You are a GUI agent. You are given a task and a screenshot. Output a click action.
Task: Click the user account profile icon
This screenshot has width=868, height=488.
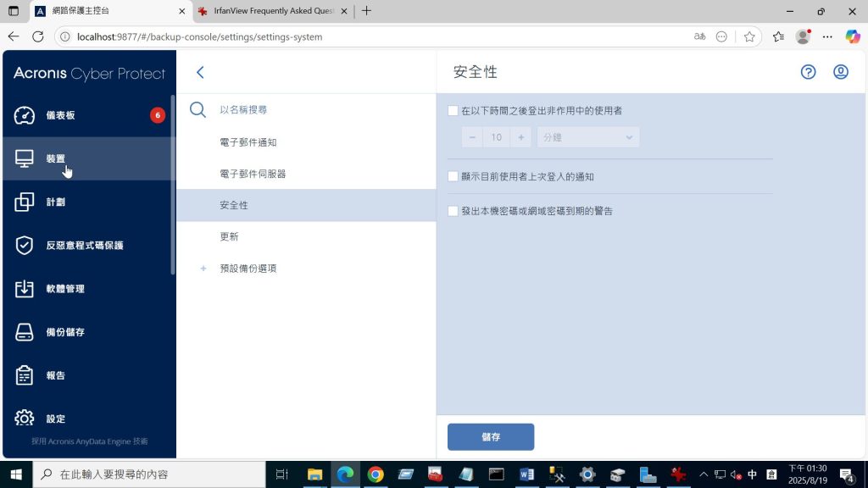pos(840,72)
